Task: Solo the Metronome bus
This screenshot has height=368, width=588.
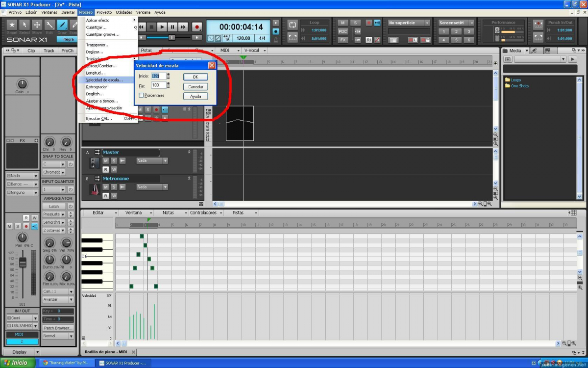Action: point(114,187)
